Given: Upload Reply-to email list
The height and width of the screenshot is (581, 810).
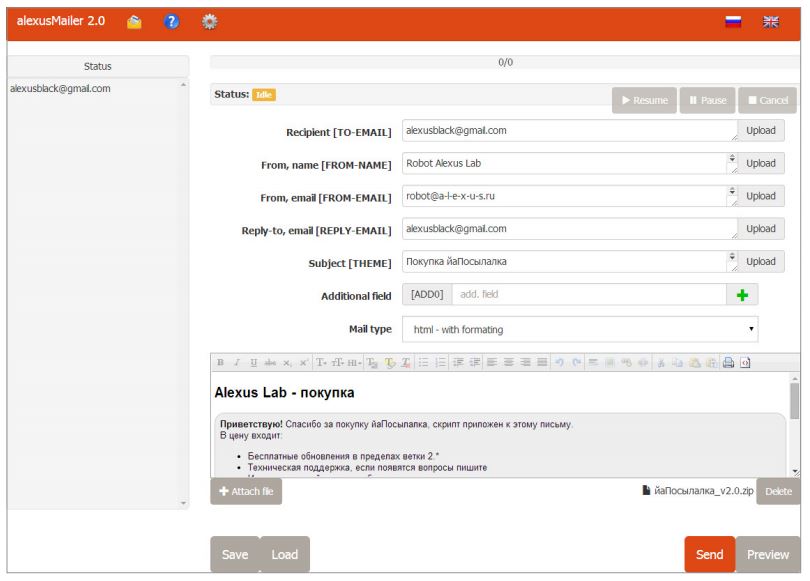Looking at the screenshot, I should tap(761, 229).
